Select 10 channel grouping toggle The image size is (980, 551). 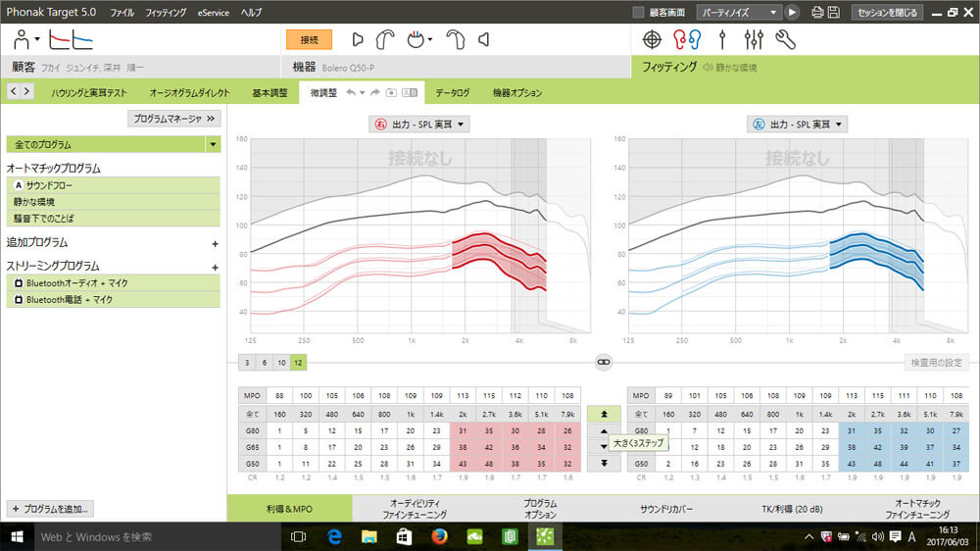coord(281,362)
